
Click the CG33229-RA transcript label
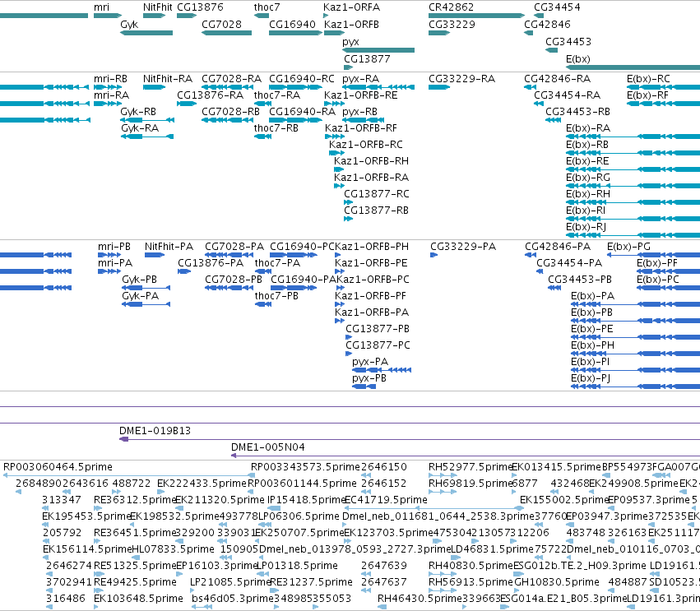(462, 79)
